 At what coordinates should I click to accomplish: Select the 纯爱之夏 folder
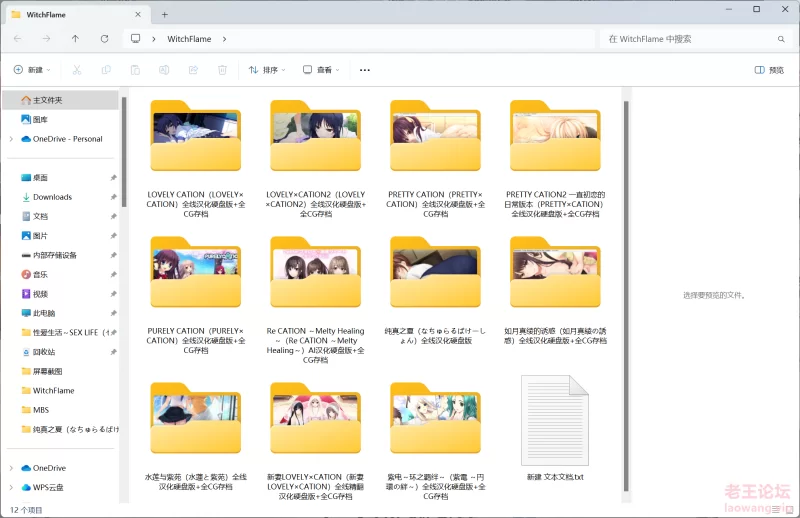point(436,290)
